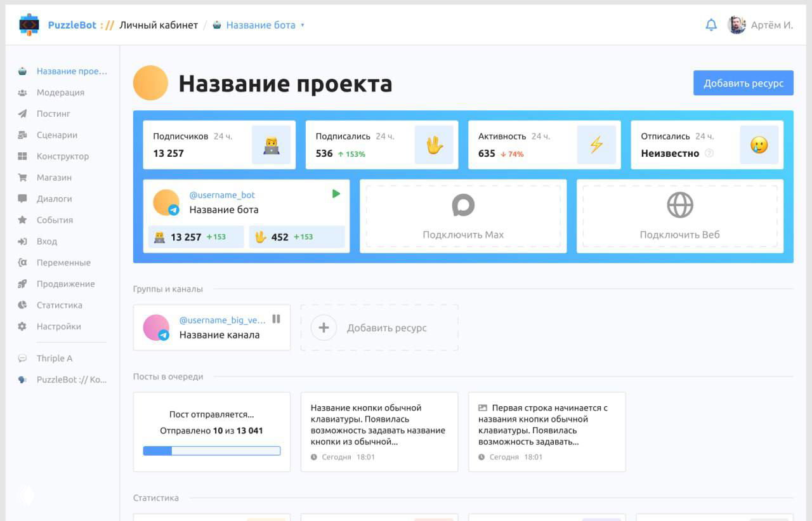Open the Статистика chart icon
This screenshot has height=521, width=812.
point(22,305)
